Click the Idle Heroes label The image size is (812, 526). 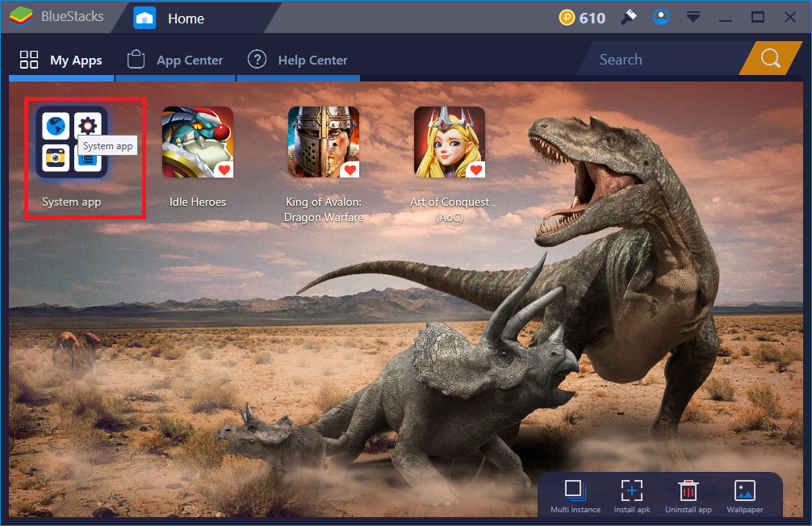click(x=198, y=202)
